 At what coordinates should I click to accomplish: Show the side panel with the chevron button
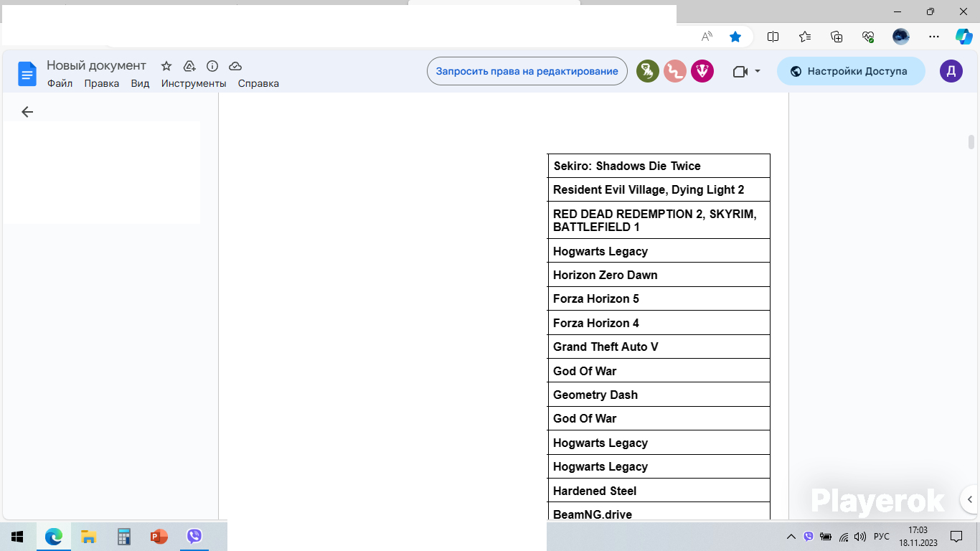tap(970, 499)
